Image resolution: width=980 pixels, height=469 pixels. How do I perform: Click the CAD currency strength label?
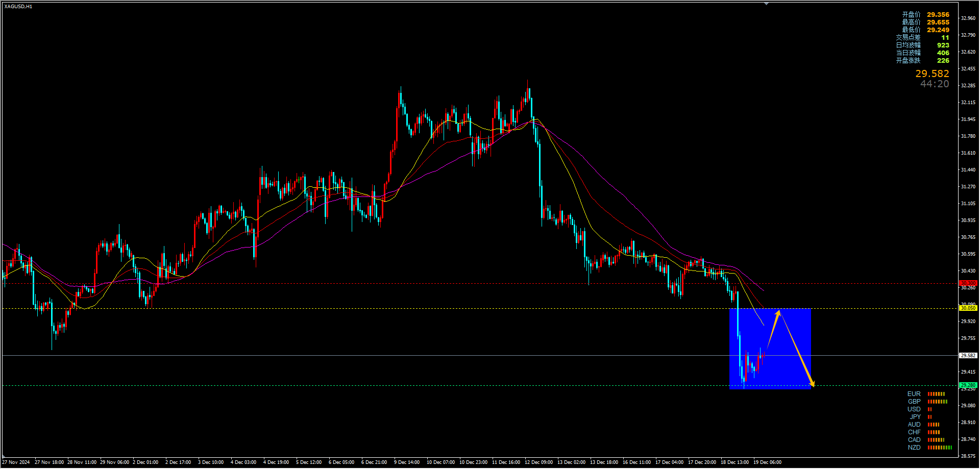[x=914, y=440]
